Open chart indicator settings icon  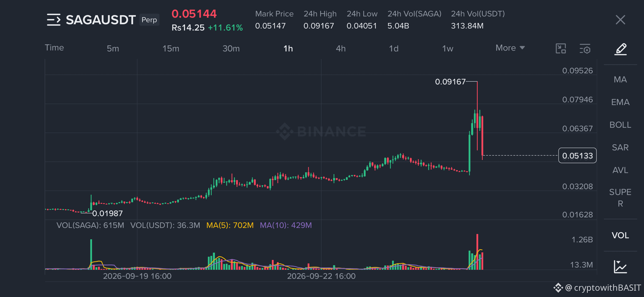[x=585, y=48]
